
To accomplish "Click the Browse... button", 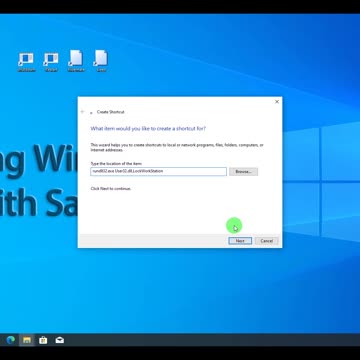I will point(243,171).
